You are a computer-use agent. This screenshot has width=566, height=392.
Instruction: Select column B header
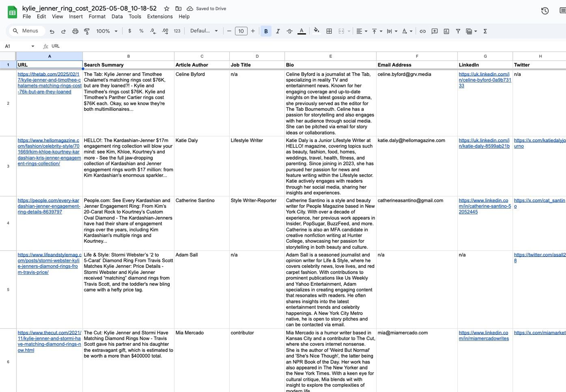(x=129, y=56)
